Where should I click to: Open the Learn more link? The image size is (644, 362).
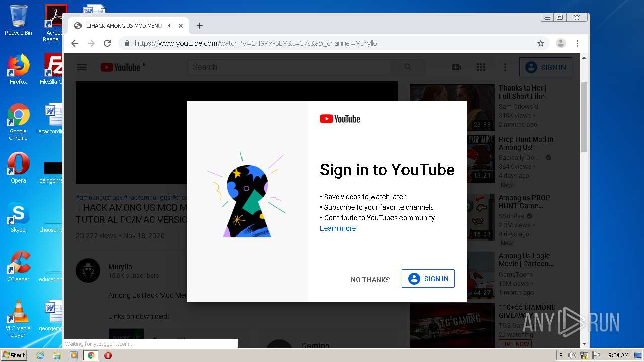[x=338, y=228]
